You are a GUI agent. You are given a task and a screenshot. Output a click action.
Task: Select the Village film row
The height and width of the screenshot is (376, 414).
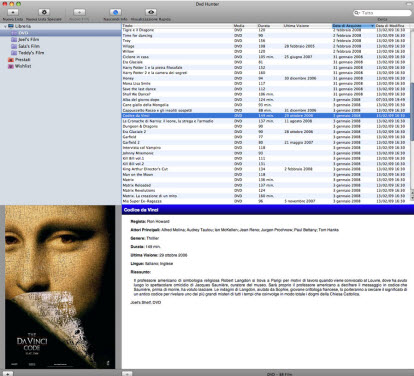coord(266,46)
